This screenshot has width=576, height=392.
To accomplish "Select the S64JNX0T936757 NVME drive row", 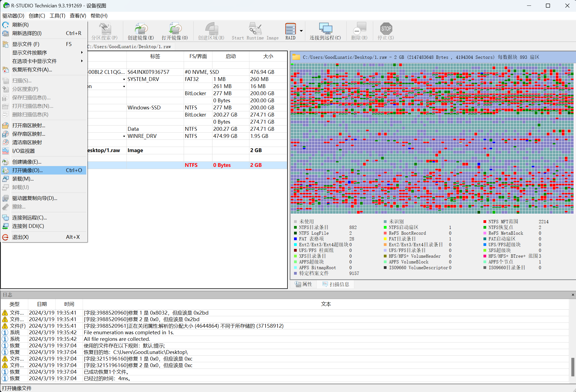I will pos(187,72).
